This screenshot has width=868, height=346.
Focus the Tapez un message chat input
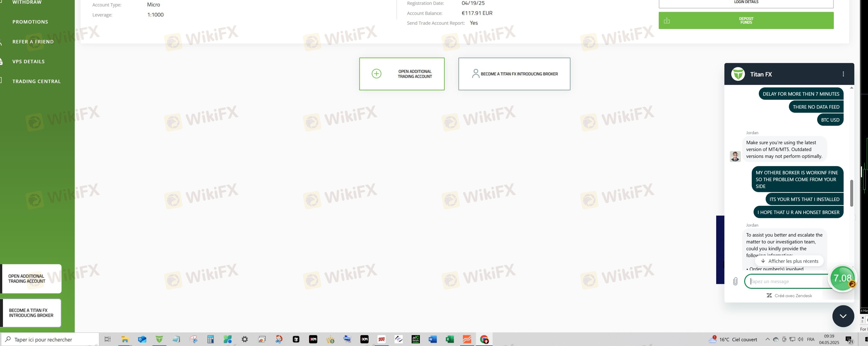pyautogui.click(x=787, y=281)
